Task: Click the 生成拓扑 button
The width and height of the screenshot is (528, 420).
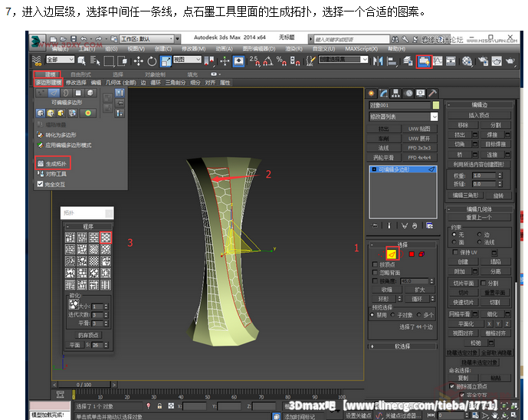Action: 53,163
